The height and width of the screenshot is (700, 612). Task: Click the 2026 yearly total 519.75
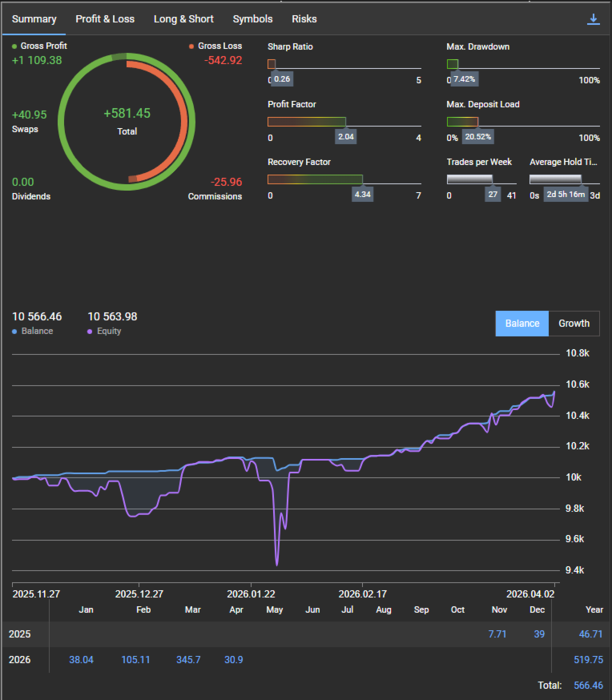point(588,659)
